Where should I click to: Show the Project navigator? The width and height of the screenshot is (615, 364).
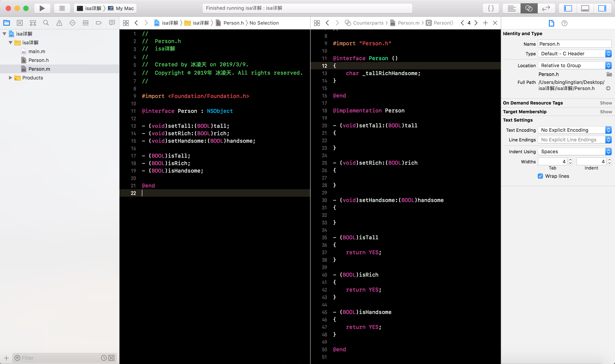pyautogui.click(x=7, y=23)
